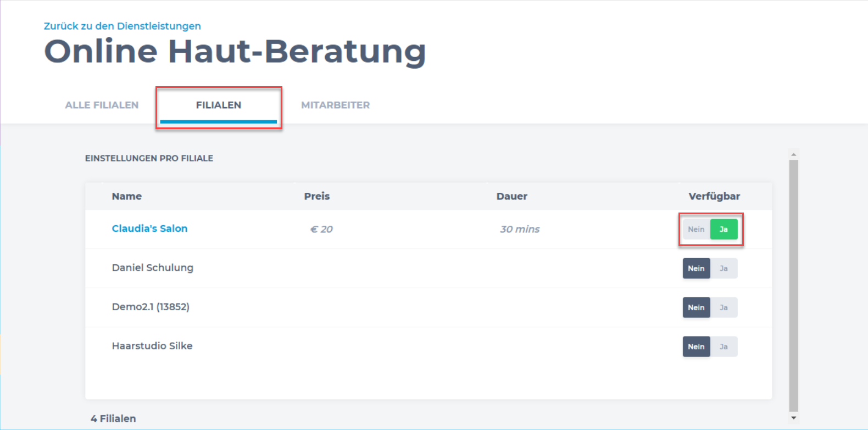Turn on Ja for Haarstudio Silke

pos(724,347)
